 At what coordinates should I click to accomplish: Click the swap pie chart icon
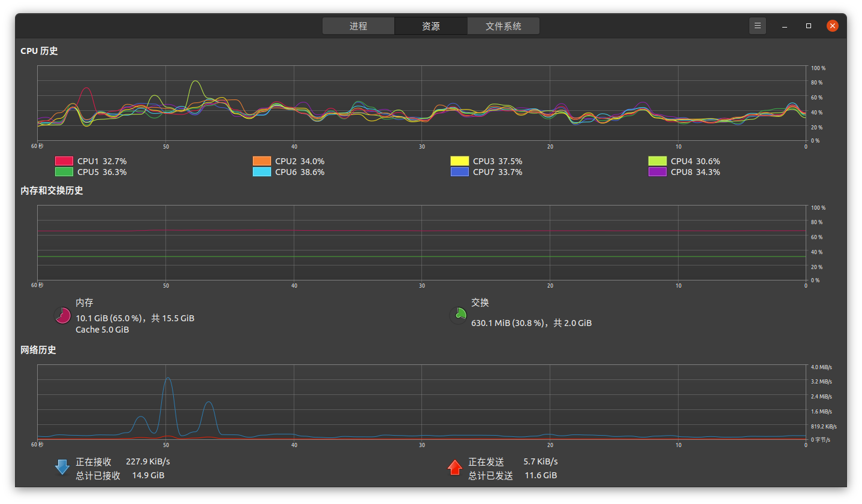click(x=458, y=315)
